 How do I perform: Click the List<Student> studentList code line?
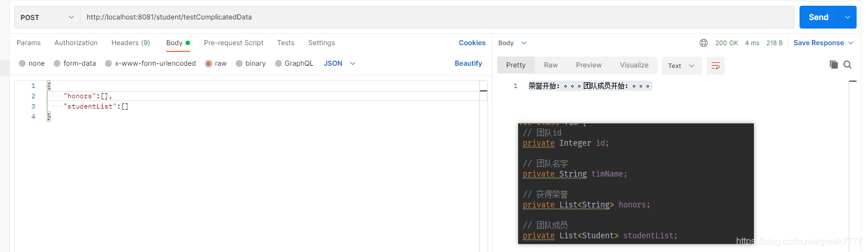pos(600,235)
